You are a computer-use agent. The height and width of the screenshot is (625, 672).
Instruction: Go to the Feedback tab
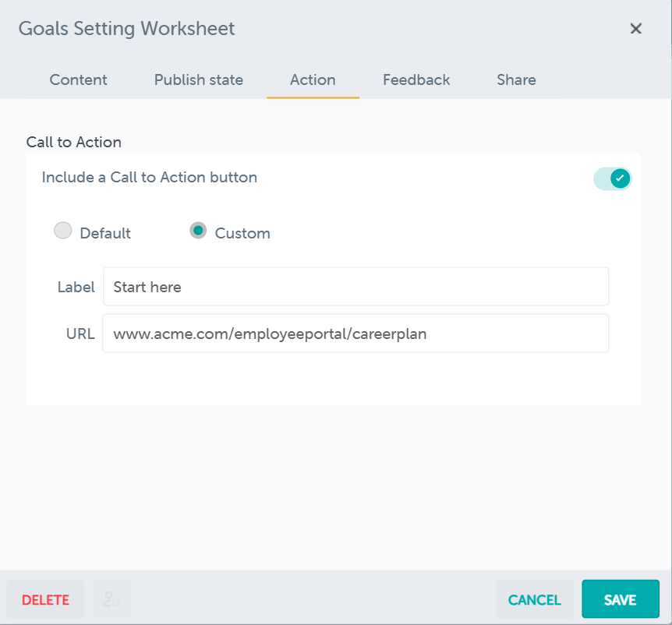(416, 79)
